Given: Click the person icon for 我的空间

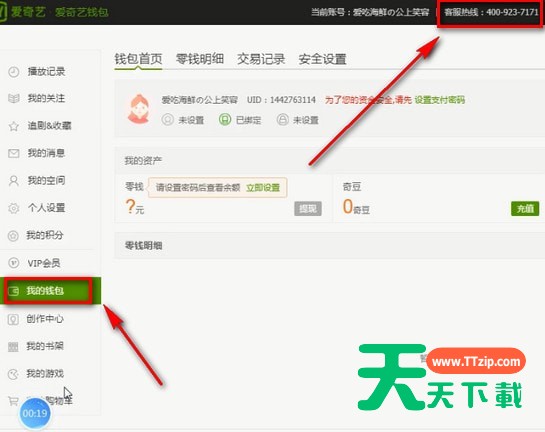Looking at the screenshot, I should point(14,180).
